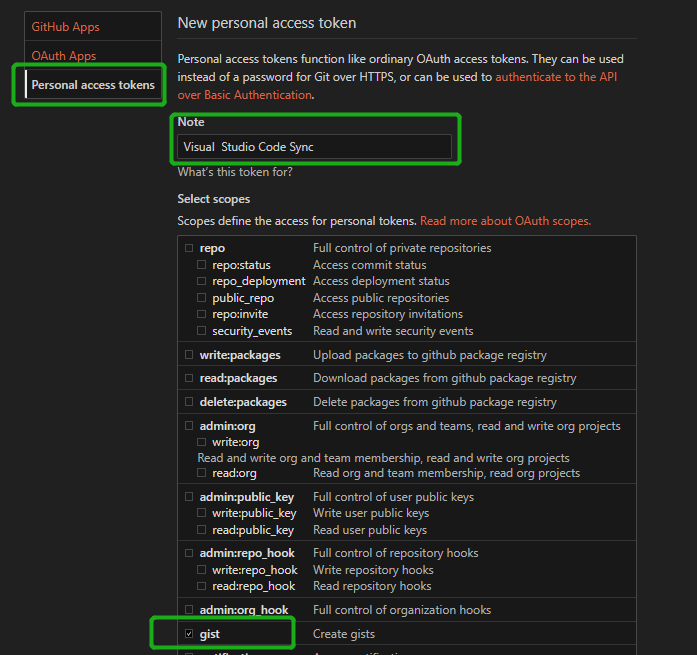Check the repo_deployment scope
This screenshot has width=697, height=655.
point(202,282)
